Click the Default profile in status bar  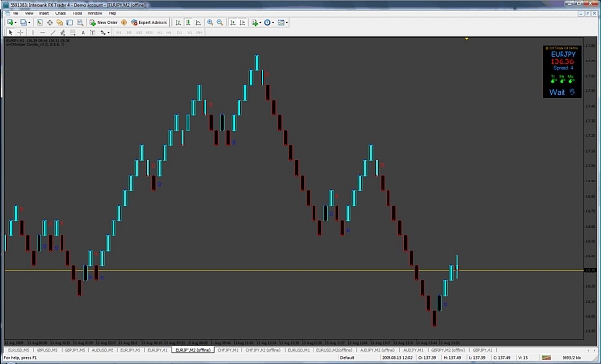coord(347,358)
